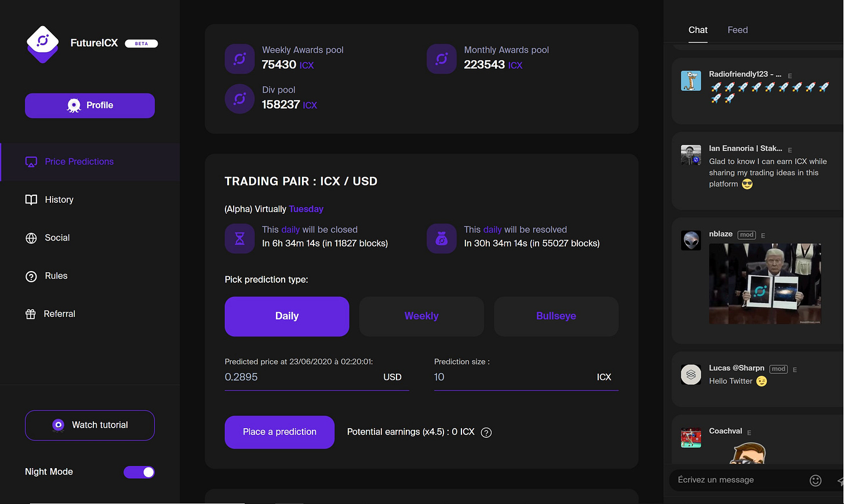Switch to the Feed tab
The image size is (844, 504).
pyautogui.click(x=737, y=30)
